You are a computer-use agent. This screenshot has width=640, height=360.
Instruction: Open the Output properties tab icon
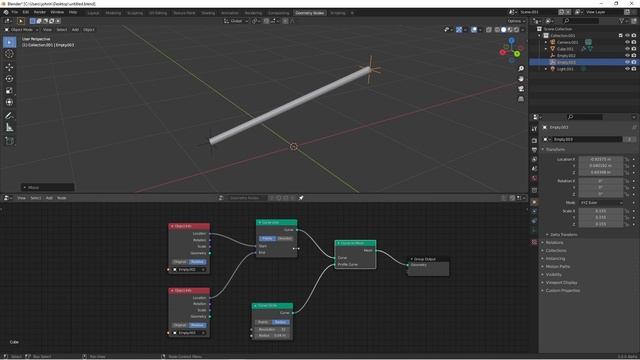[534, 150]
